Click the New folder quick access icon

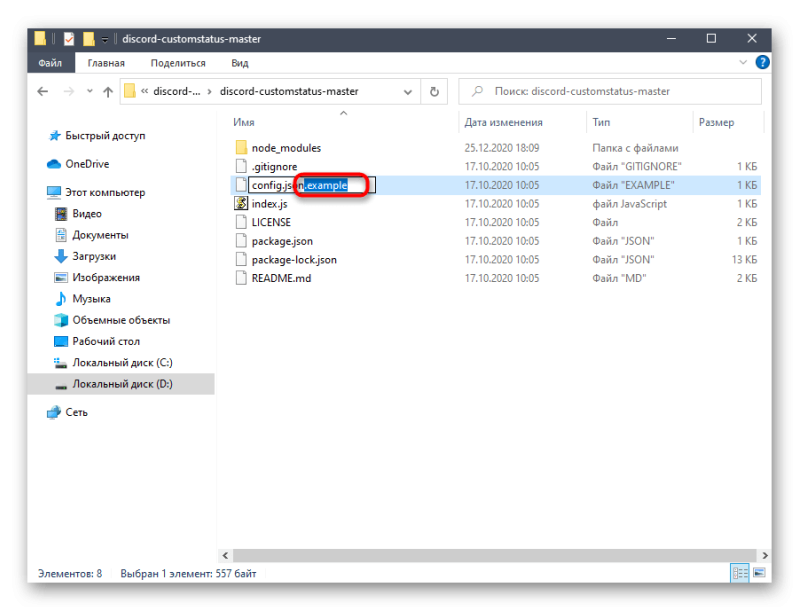(x=89, y=39)
